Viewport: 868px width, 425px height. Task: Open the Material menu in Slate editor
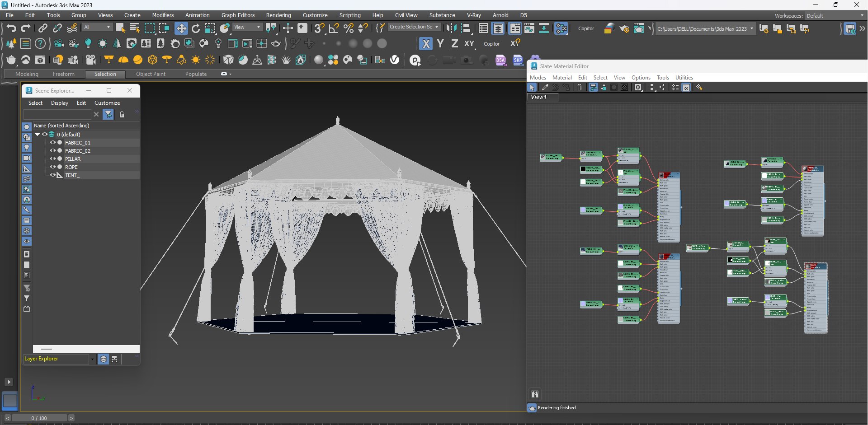562,78
